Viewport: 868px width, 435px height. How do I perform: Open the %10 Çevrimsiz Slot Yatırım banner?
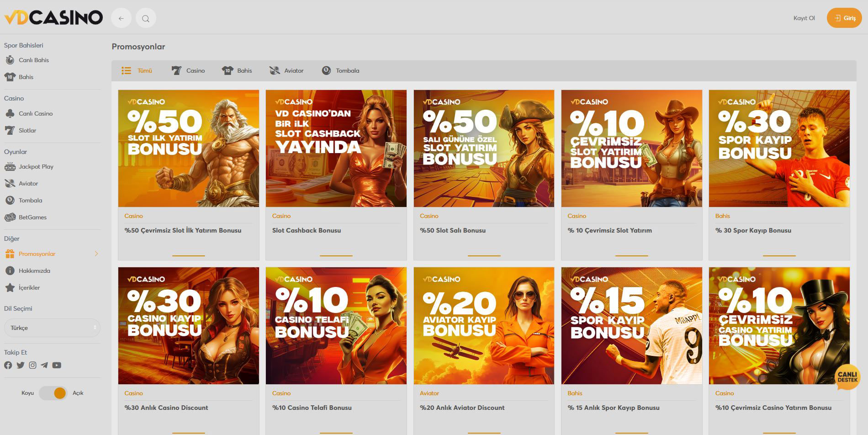coord(632,149)
